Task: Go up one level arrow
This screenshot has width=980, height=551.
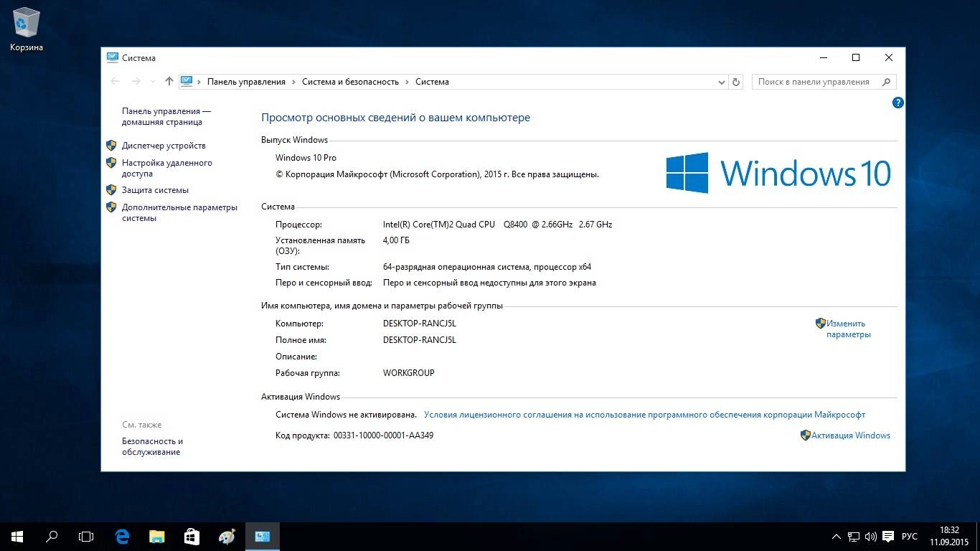Action: [169, 82]
